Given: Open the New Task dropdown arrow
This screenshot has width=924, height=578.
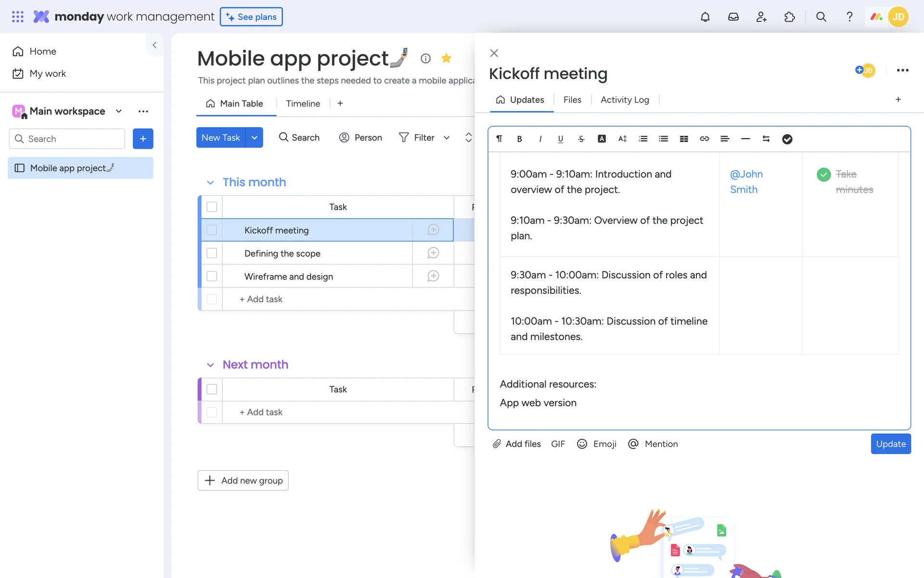Looking at the screenshot, I should [x=254, y=138].
